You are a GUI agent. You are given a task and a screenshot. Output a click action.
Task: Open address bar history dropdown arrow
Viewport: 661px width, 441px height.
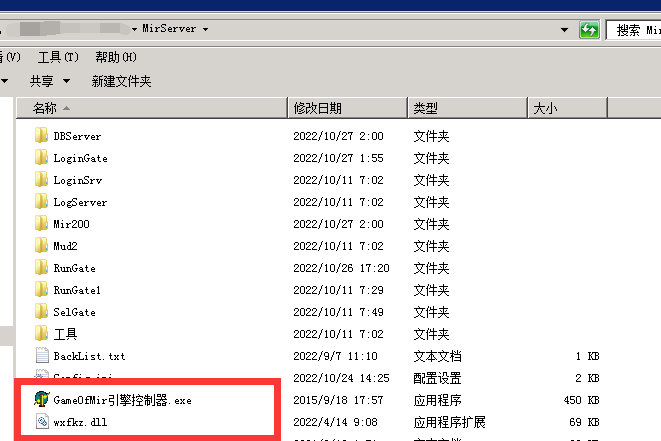[565, 30]
